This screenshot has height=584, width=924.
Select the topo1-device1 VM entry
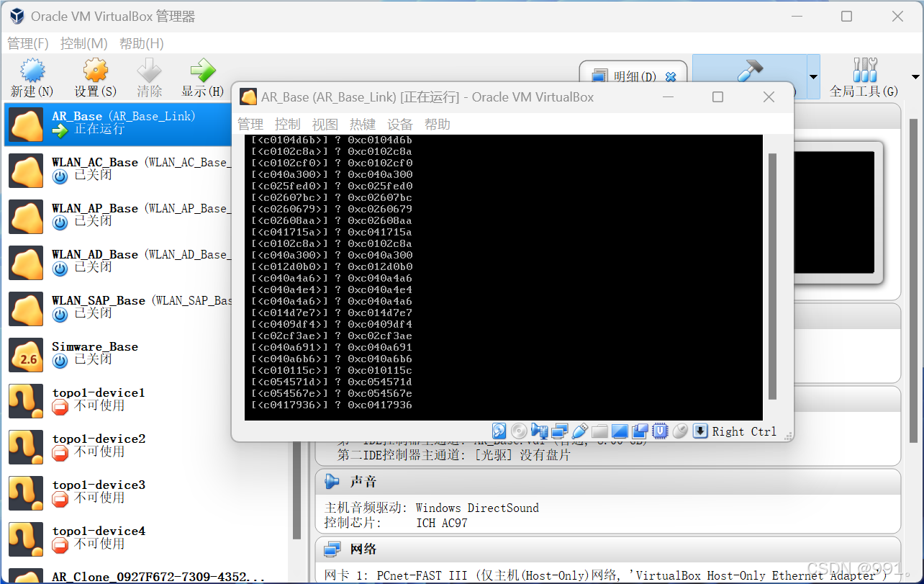pos(144,400)
